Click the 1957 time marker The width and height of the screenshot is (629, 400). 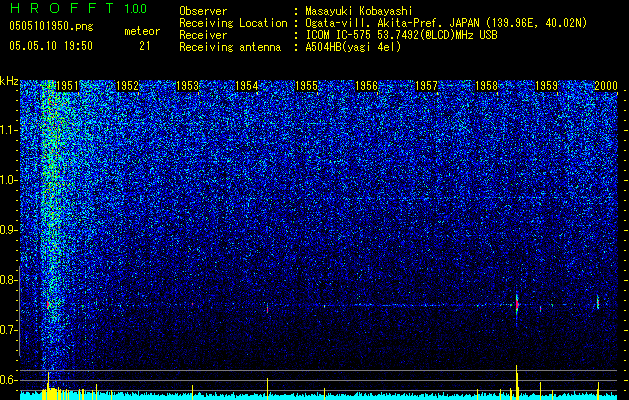(426, 86)
